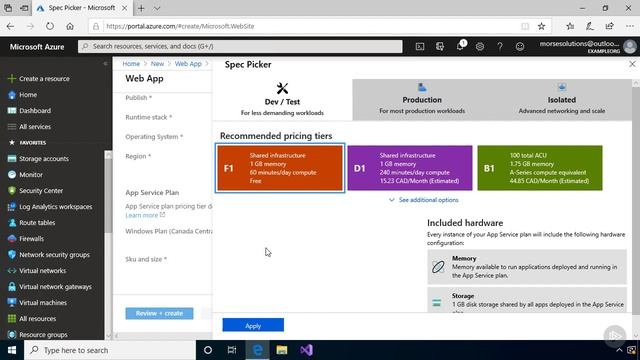Select the D1 shared pricing tier

(410, 168)
